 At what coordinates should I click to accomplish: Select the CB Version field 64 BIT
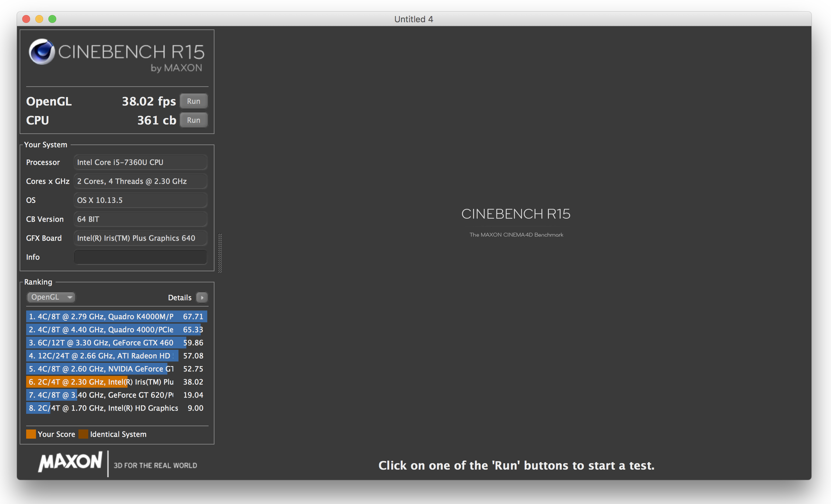point(140,219)
